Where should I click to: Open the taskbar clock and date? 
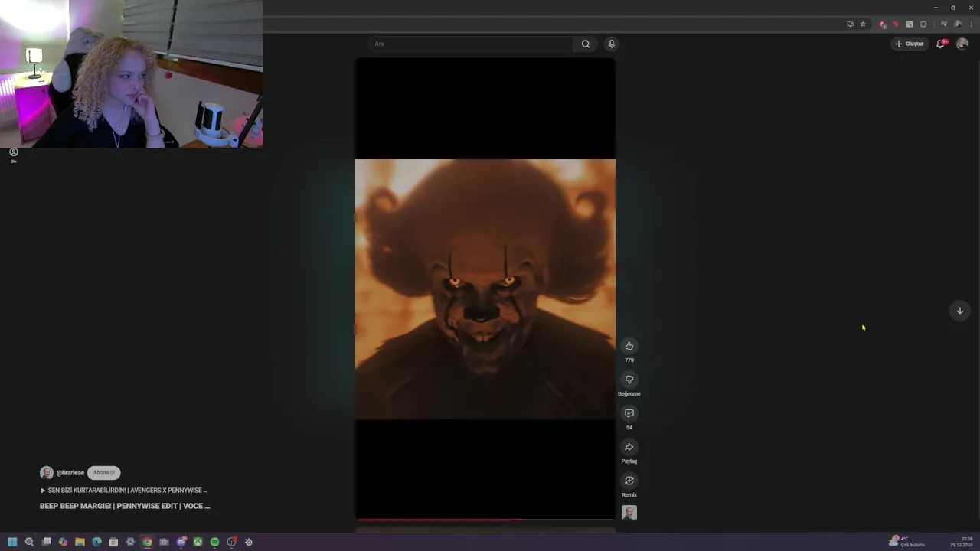coord(961,542)
